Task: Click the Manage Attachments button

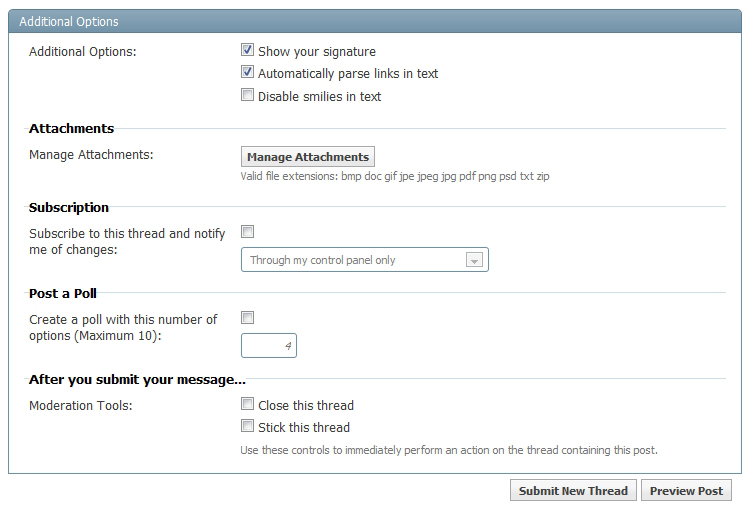Action: 308,157
